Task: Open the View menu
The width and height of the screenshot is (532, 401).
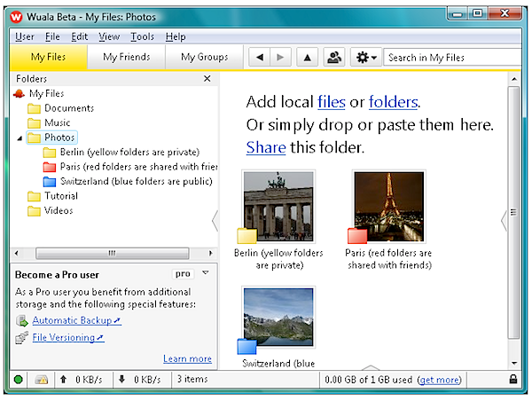Action: click(109, 36)
